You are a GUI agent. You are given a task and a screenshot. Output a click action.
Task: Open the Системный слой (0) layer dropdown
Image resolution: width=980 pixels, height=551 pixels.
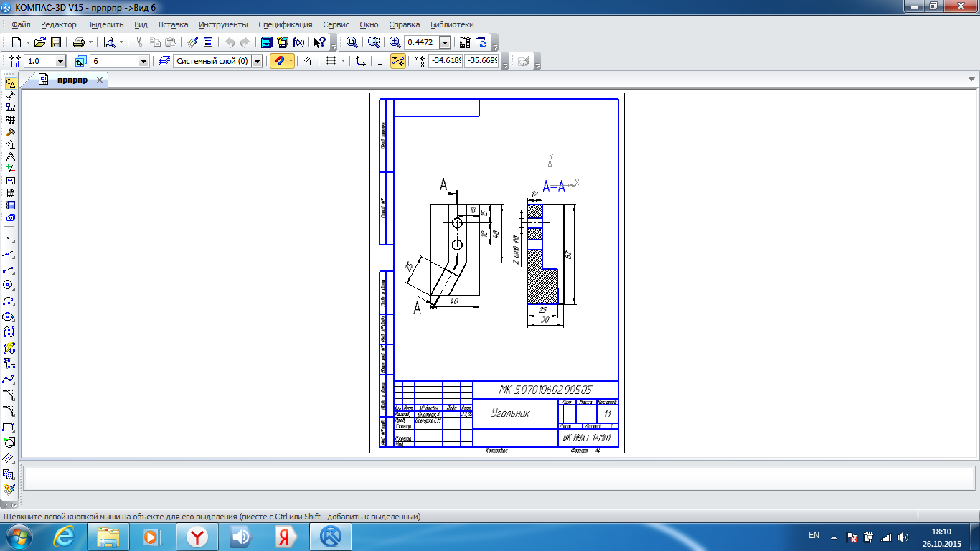(257, 62)
